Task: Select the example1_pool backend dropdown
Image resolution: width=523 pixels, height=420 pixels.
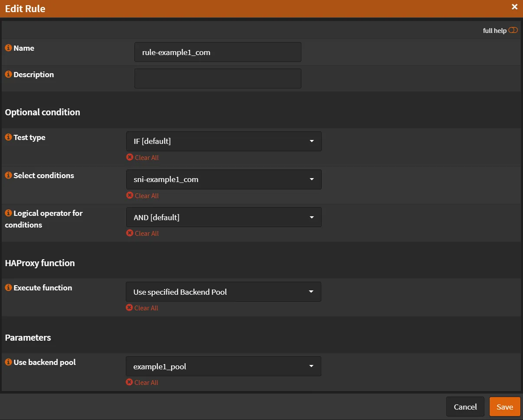Action: [223, 366]
